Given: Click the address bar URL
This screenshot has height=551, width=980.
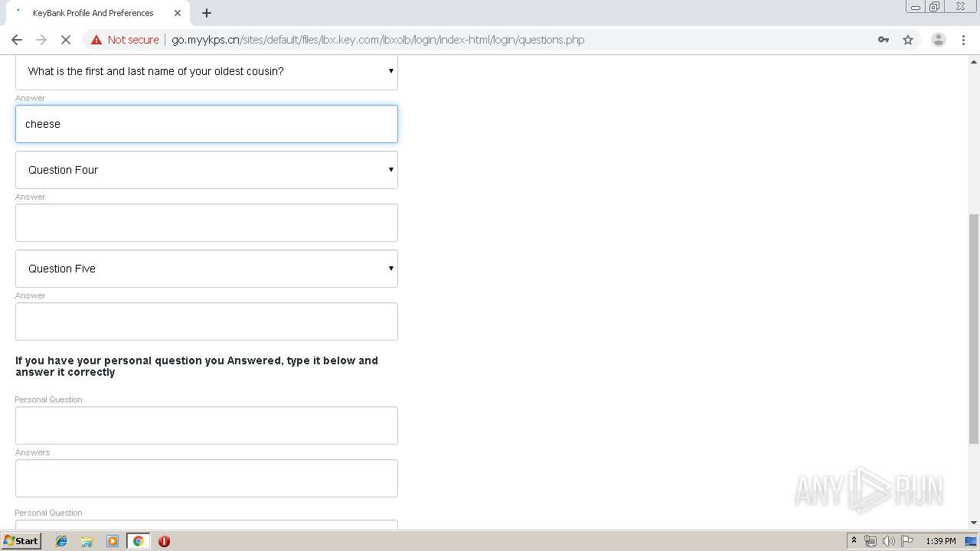Looking at the screenshot, I should [377, 40].
